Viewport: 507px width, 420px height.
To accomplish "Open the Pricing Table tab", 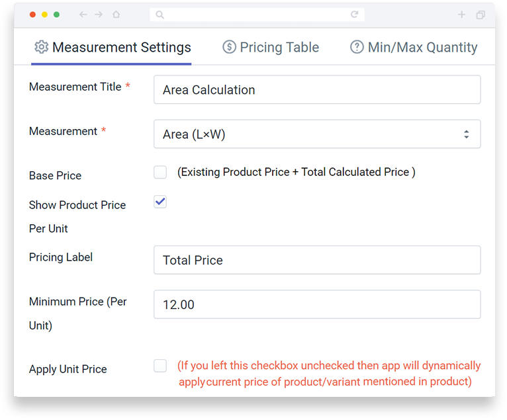I will coord(271,48).
